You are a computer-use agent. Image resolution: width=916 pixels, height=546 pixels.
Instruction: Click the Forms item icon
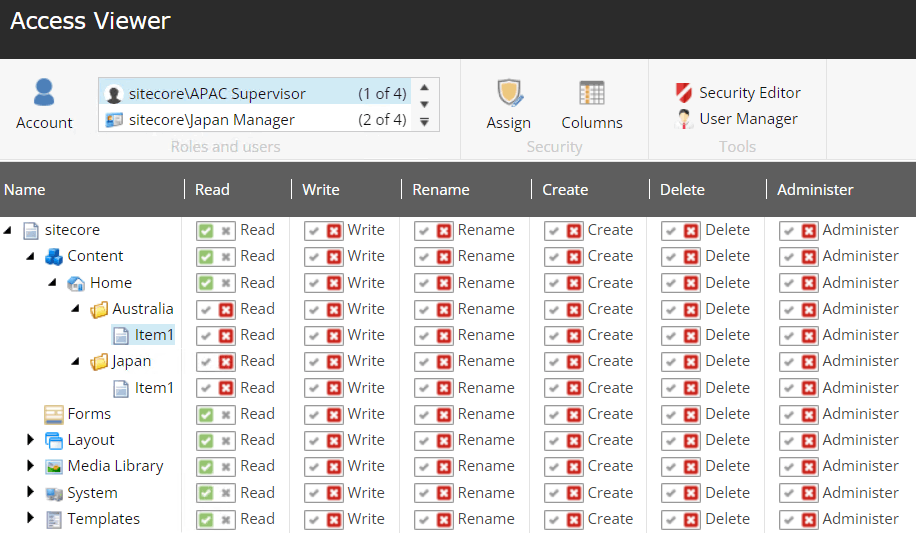click(x=54, y=414)
